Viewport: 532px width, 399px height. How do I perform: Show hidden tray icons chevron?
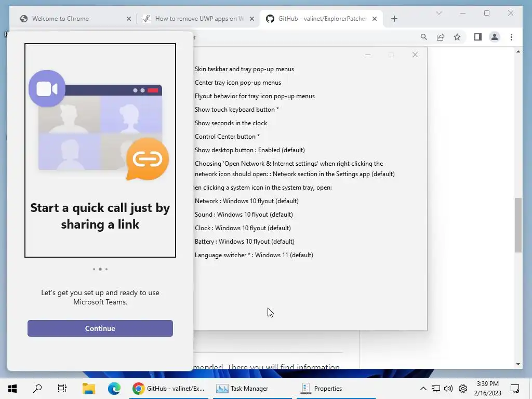[x=423, y=389]
